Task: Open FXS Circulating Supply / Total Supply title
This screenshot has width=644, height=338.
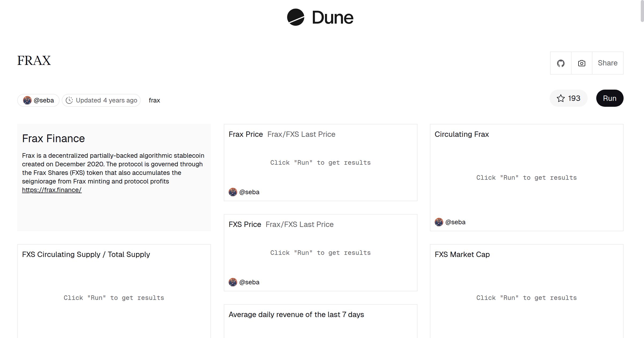Action: 86,254
